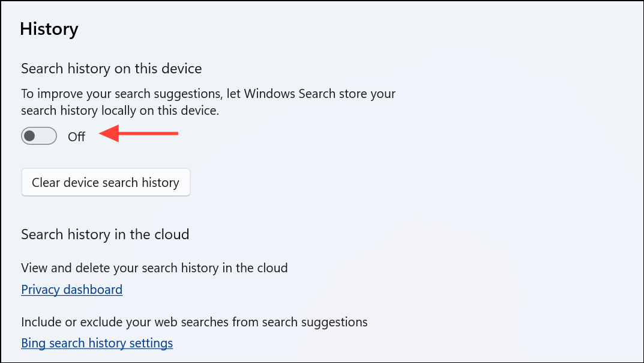Image resolution: width=644 pixels, height=363 pixels.
Task: Click the dark knob inside the toggle switch
Action: click(x=30, y=136)
